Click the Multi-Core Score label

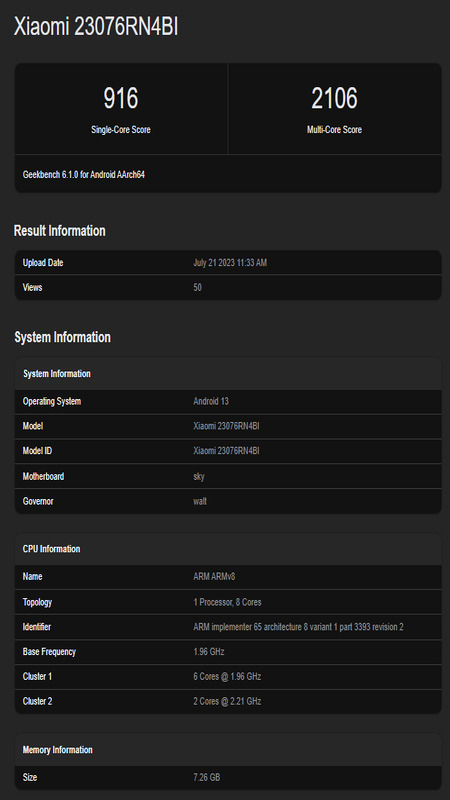tap(334, 130)
